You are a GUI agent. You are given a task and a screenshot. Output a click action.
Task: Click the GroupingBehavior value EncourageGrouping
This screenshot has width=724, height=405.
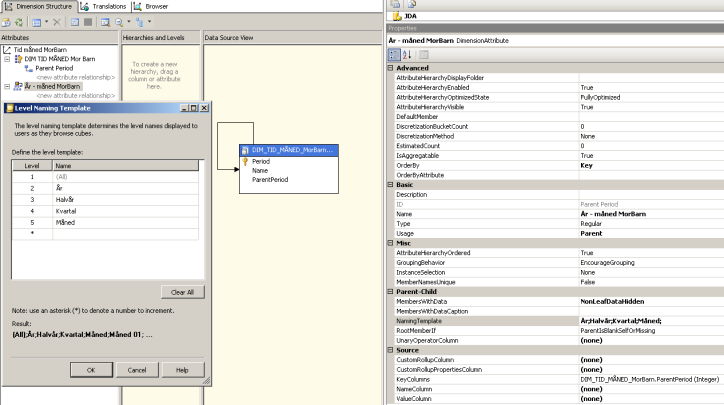click(608, 263)
